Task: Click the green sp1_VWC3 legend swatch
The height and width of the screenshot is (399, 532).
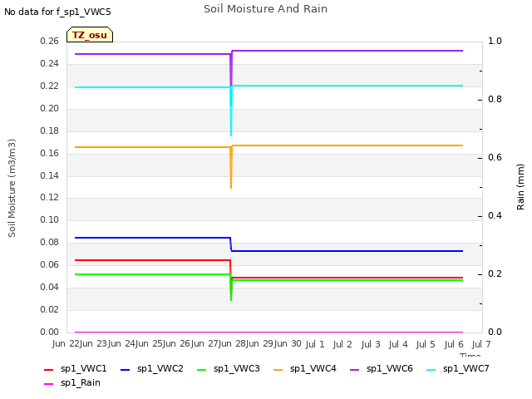Action: [x=201, y=369]
